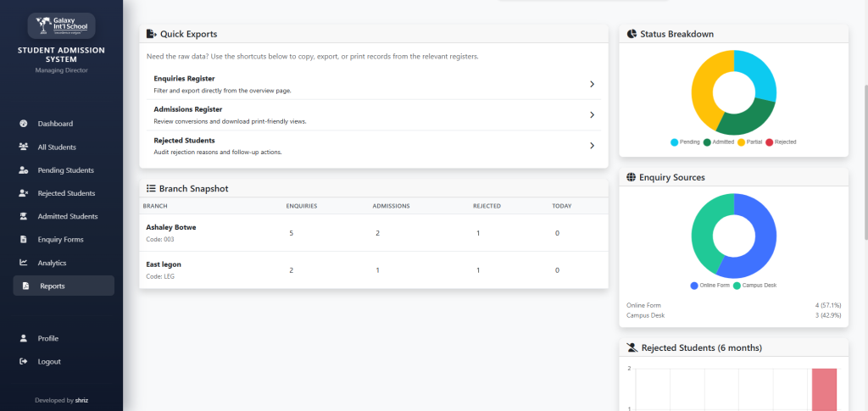Click the Pending Students icon
The width and height of the screenshot is (868, 411).
point(24,170)
